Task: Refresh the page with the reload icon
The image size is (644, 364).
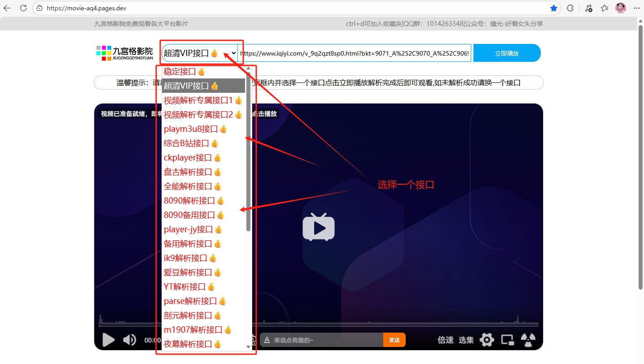Action: coord(23,8)
